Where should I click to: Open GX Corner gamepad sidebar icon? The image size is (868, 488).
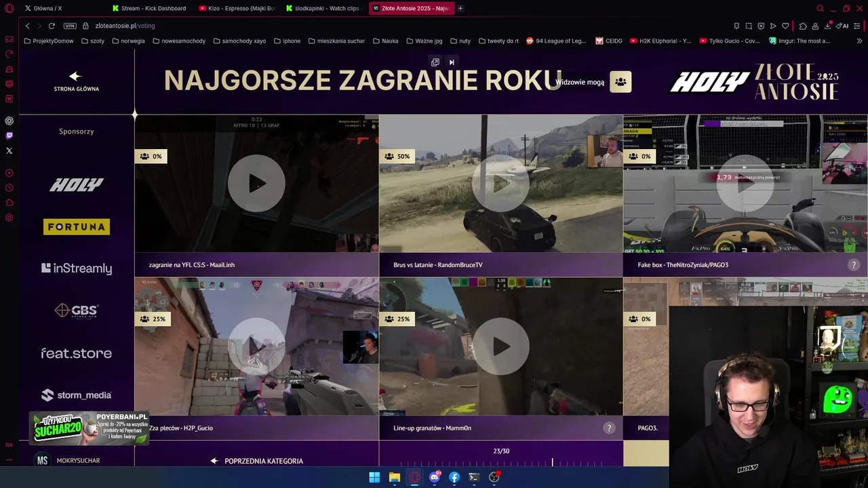click(9, 39)
